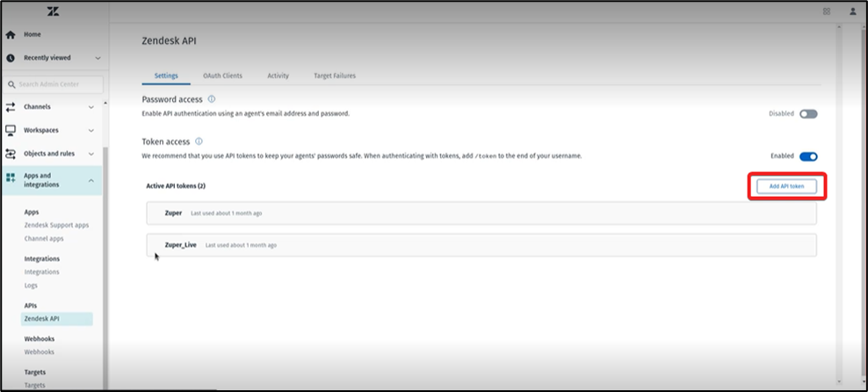The height and width of the screenshot is (392, 868).
Task: Open the Targets sidebar link
Action: tap(35, 385)
